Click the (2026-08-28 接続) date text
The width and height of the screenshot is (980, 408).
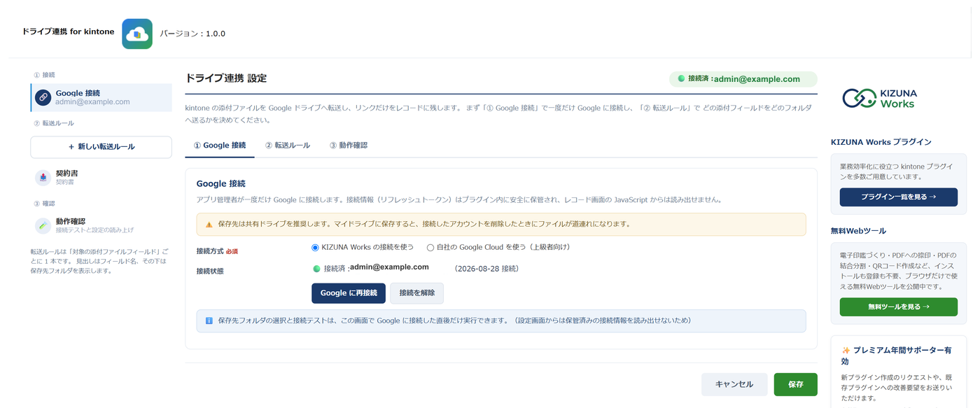coord(486,269)
